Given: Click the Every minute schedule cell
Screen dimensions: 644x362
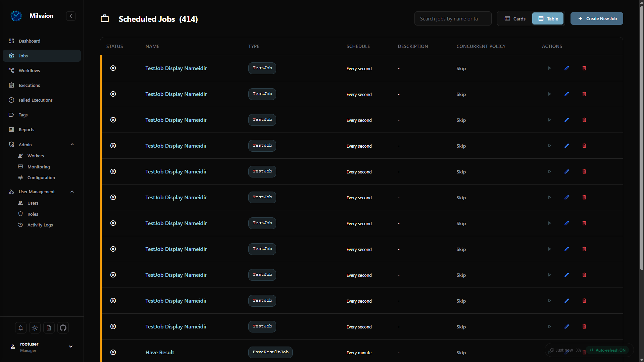Looking at the screenshot, I should pos(359,353).
